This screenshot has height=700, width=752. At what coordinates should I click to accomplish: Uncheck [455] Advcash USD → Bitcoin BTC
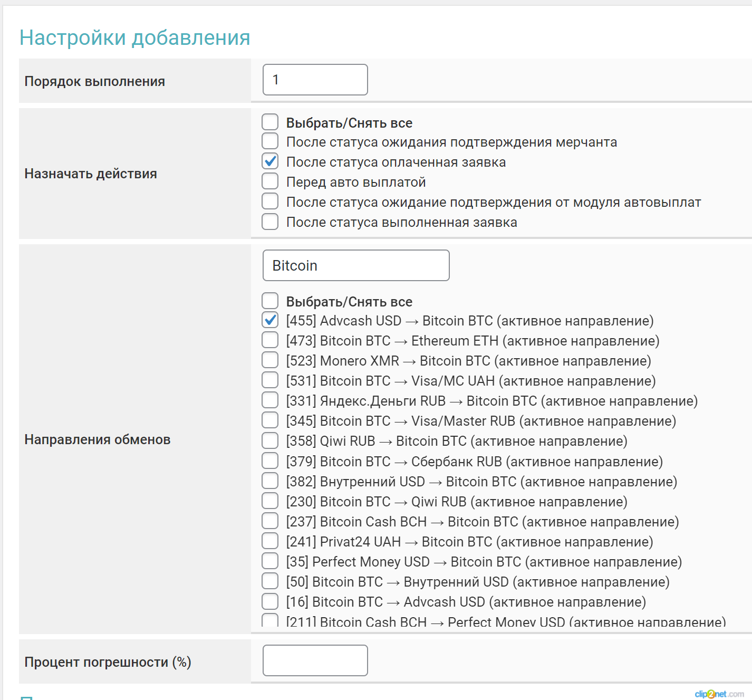pos(270,320)
